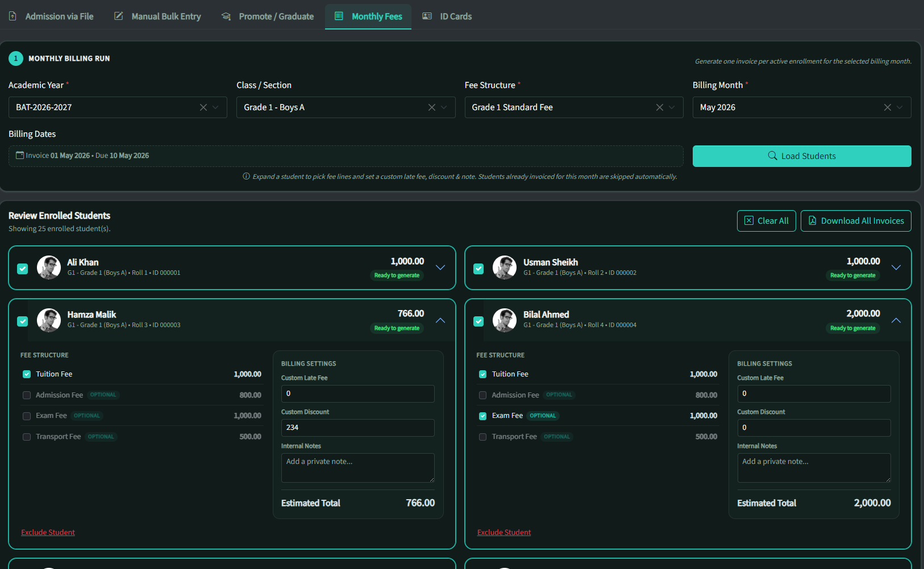Check Admission Fee for Hamza Malik
Viewport: 924px width, 569px height.
[x=27, y=395]
